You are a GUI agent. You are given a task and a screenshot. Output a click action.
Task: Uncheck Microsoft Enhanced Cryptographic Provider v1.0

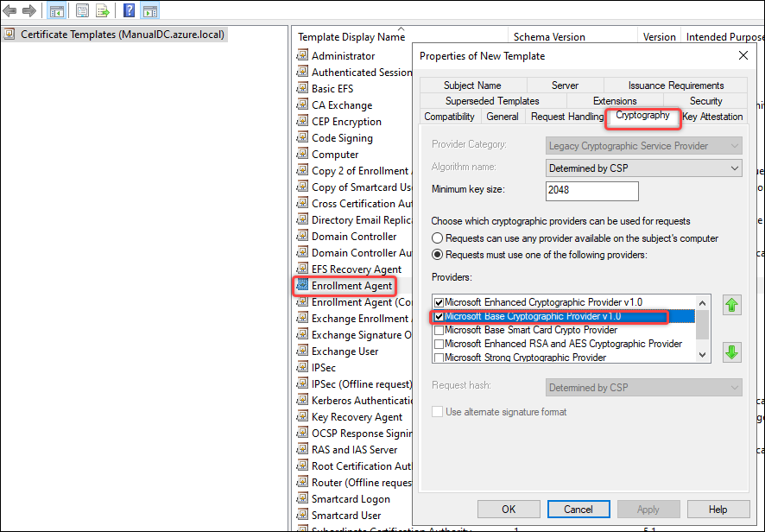(439, 302)
